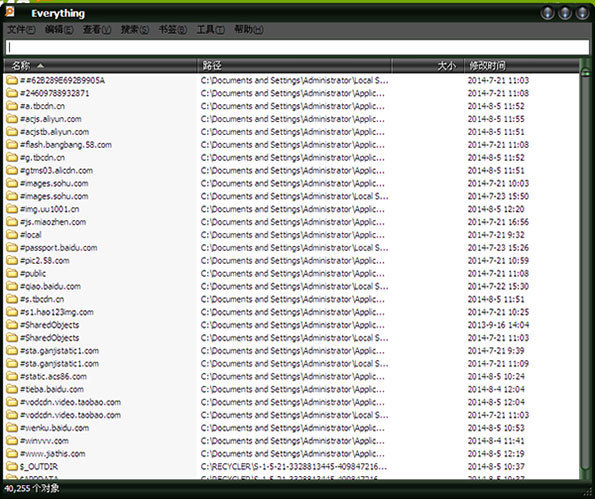Select folder icon of $_OUTDIR
Viewport: 595px width, 499px height.
pyautogui.click(x=12, y=467)
